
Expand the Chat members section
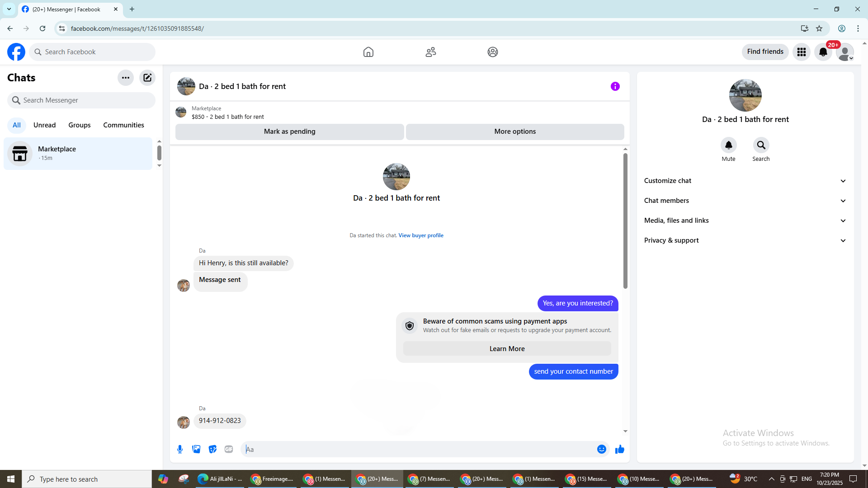745,201
